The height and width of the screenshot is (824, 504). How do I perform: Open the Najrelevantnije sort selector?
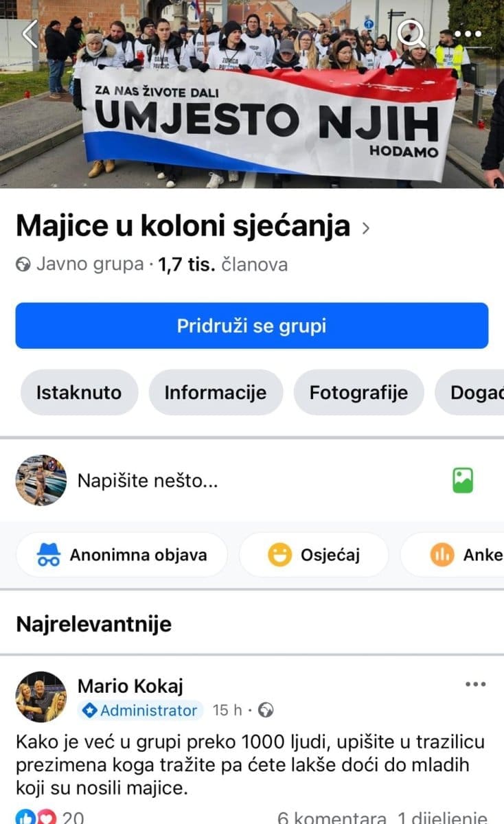pos(94,624)
